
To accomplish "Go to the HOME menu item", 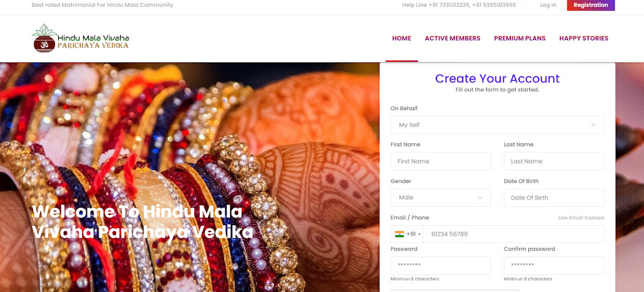I will pyautogui.click(x=402, y=38).
